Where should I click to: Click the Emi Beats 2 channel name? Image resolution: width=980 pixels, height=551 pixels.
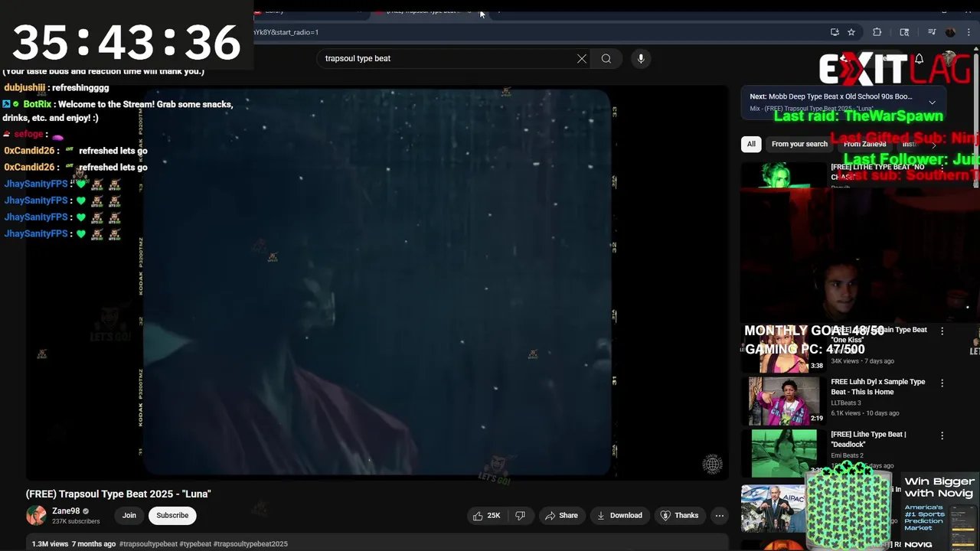pos(847,456)
